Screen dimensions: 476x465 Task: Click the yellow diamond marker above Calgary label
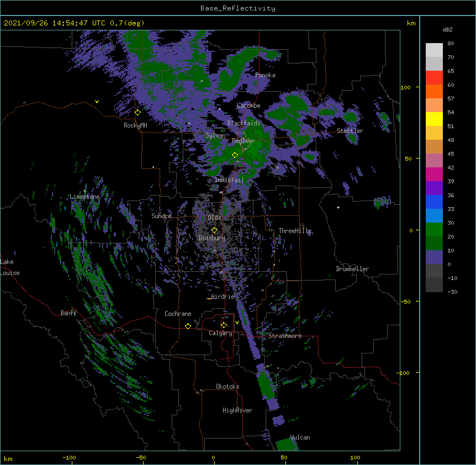click(224, 325)
